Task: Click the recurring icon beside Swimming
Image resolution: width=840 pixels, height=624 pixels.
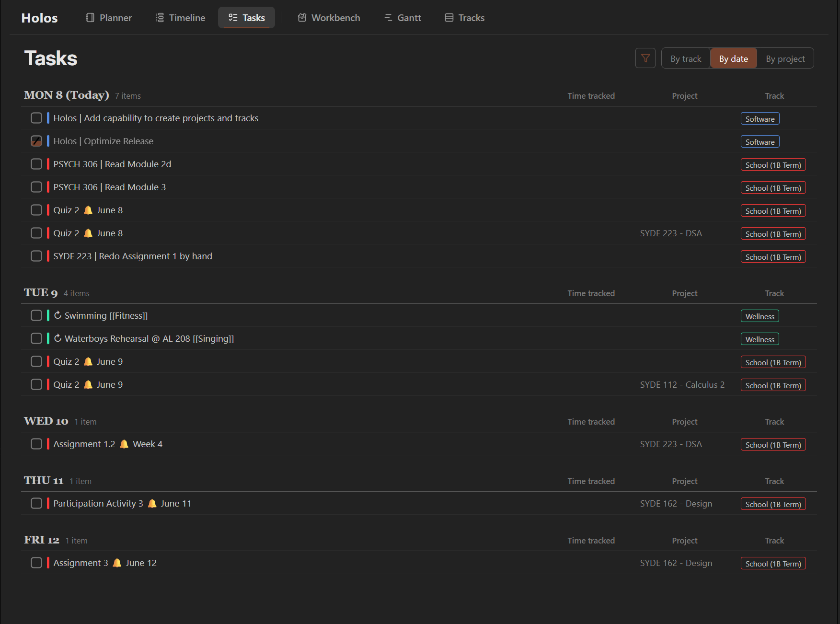Action: coord(58,315)
